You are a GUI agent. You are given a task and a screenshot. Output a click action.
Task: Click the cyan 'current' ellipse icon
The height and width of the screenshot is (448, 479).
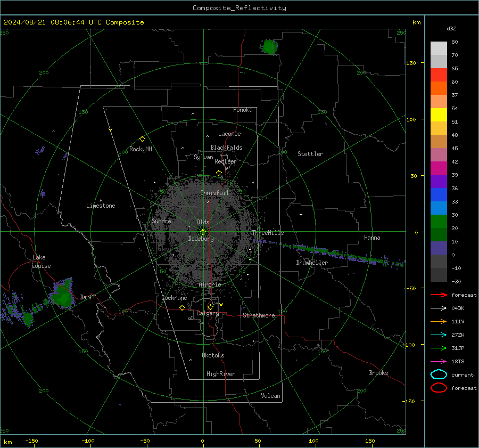(x=439, y=374)
